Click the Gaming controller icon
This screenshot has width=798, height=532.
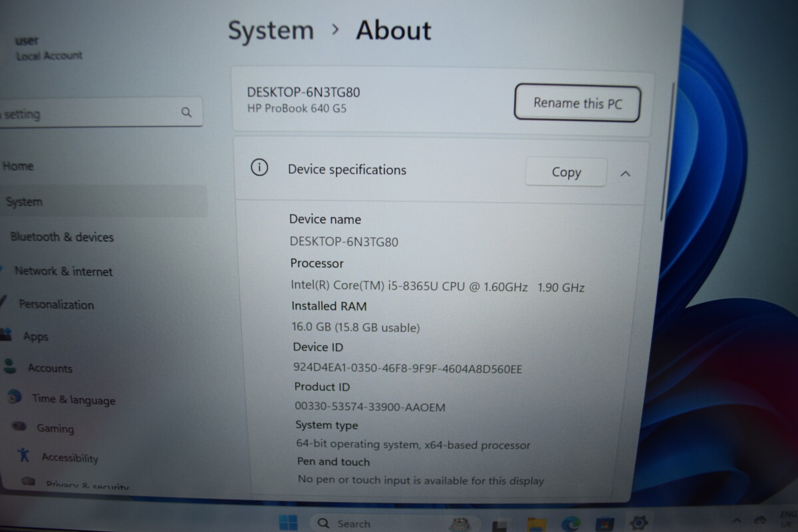(19, 426)
